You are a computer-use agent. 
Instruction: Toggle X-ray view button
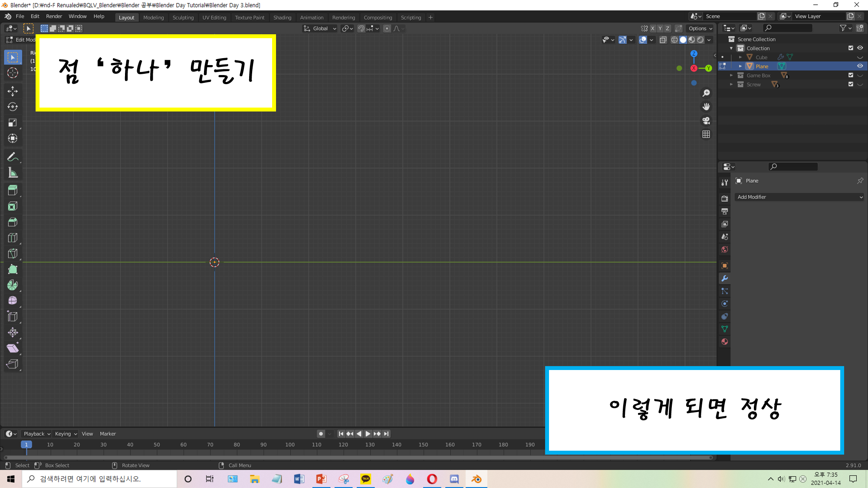663,40
